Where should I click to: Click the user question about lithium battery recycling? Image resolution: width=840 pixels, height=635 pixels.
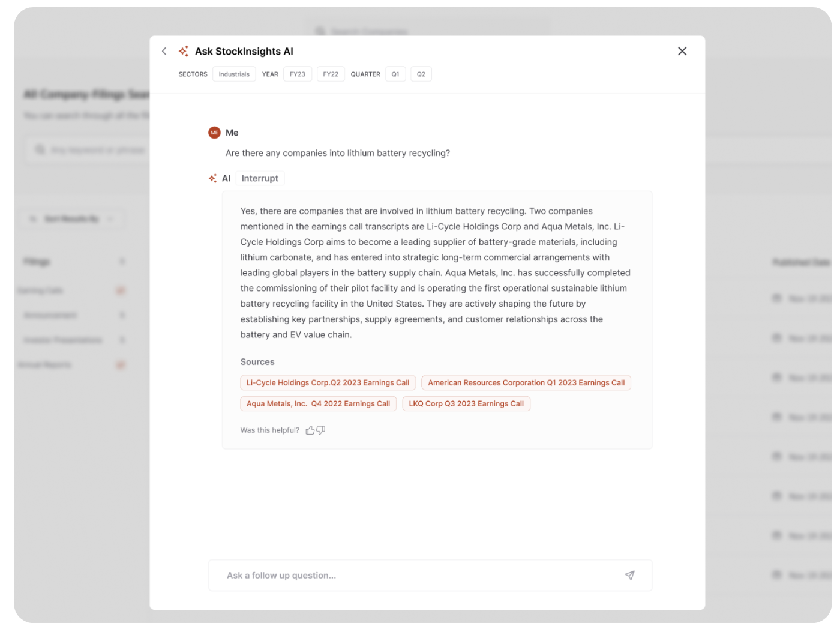click(x=338, y=153)
